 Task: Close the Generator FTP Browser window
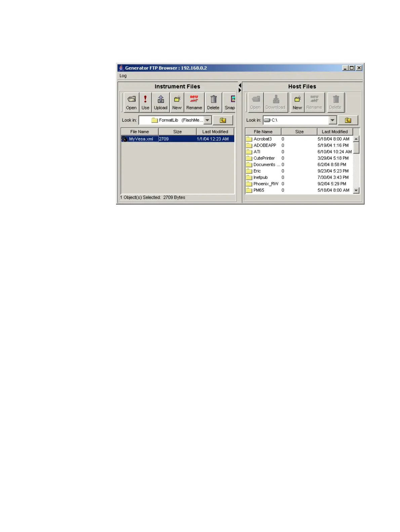(x=359, y=68)
